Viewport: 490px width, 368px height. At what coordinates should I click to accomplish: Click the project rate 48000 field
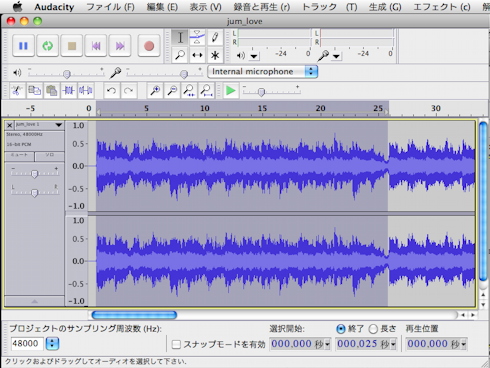27,343
